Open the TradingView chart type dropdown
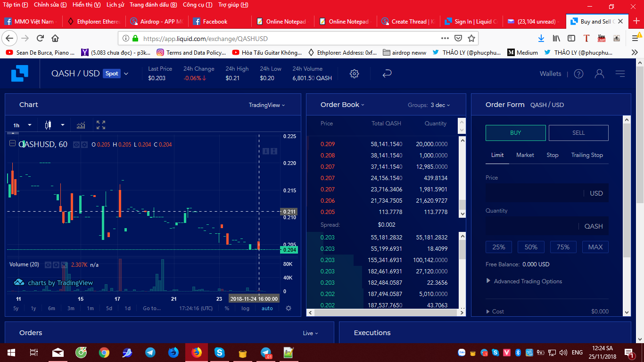 click(x=267, y=105)
